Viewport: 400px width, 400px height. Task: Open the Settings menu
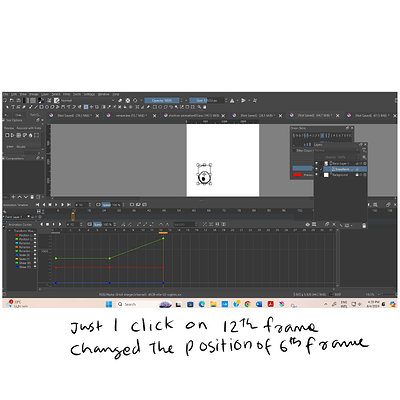(89, 94)
